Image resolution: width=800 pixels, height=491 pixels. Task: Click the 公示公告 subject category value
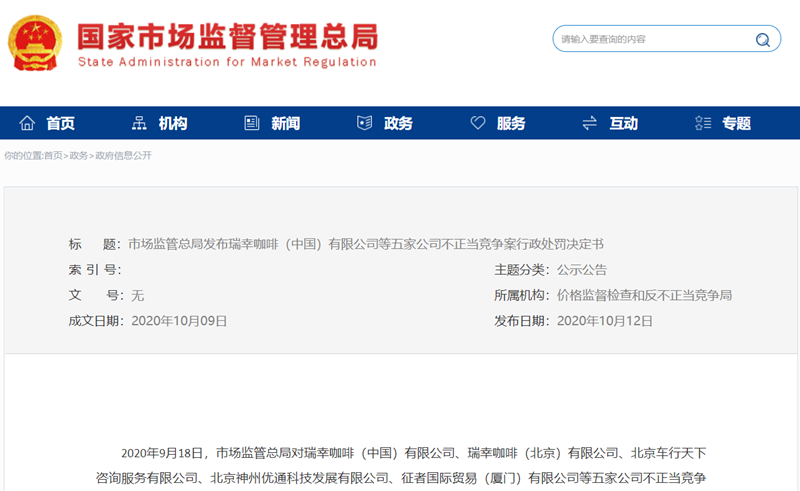(581, 270)
